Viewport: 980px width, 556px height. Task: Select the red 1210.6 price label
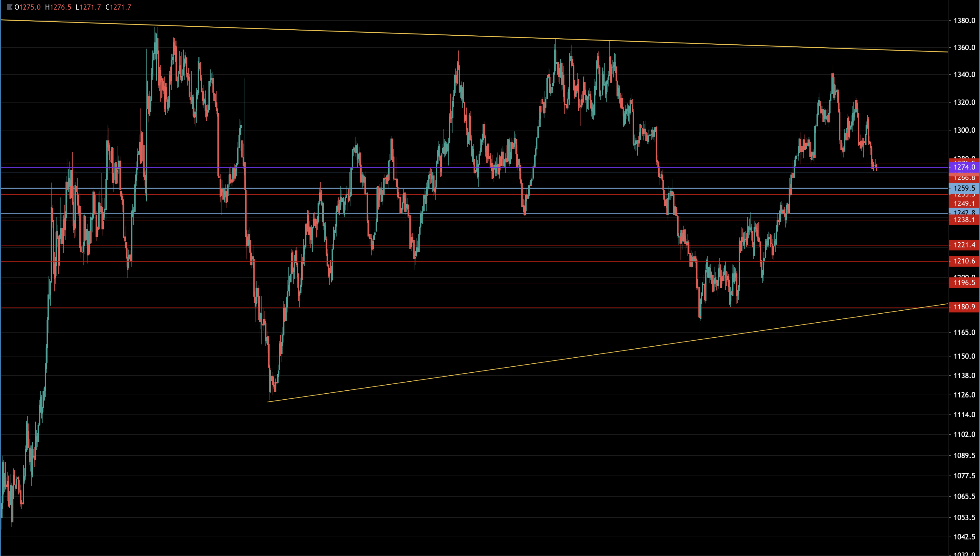[x=964, y=261]
